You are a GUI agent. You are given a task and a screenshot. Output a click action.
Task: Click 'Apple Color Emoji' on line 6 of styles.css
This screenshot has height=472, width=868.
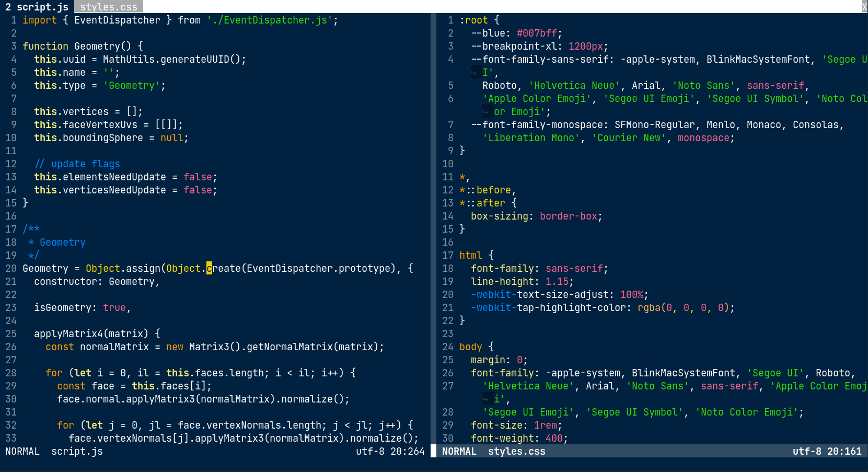537,98
